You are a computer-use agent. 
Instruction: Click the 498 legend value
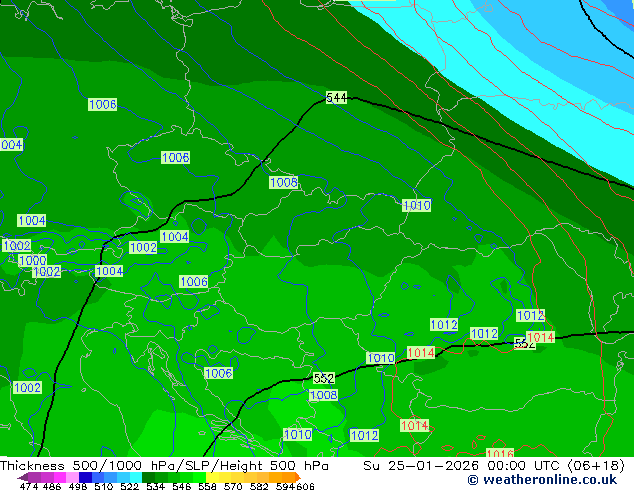(78, 486)
